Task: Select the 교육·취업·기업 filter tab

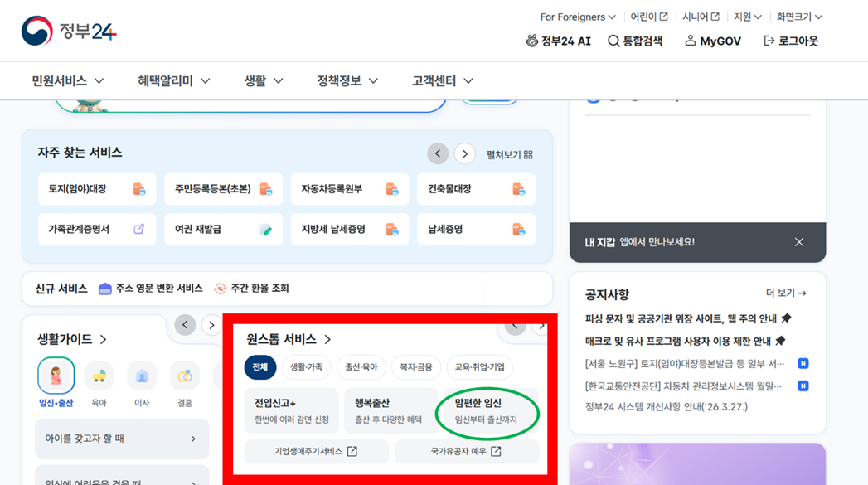Action: 479,367
